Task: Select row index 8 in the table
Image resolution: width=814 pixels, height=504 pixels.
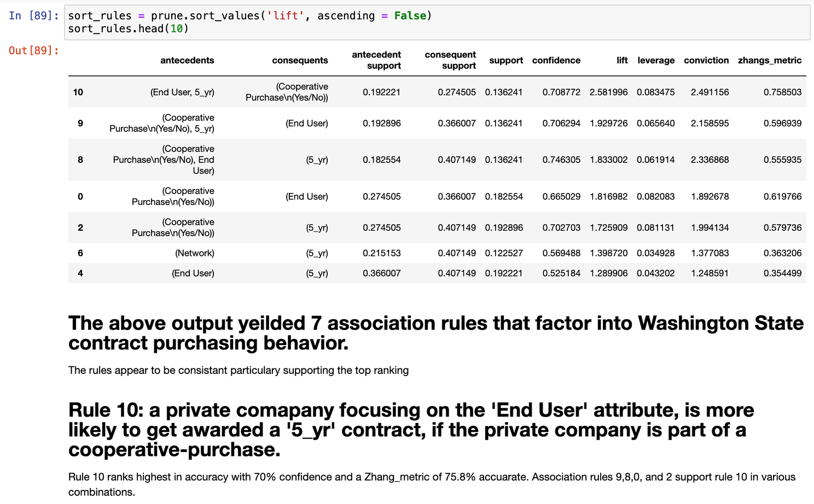Action: [x=80, y=160]
